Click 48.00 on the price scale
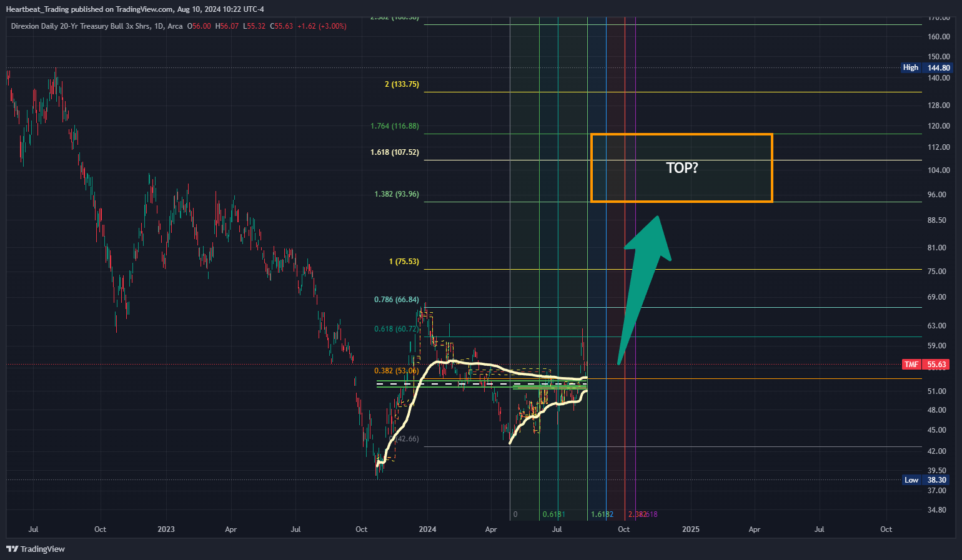 937,410
